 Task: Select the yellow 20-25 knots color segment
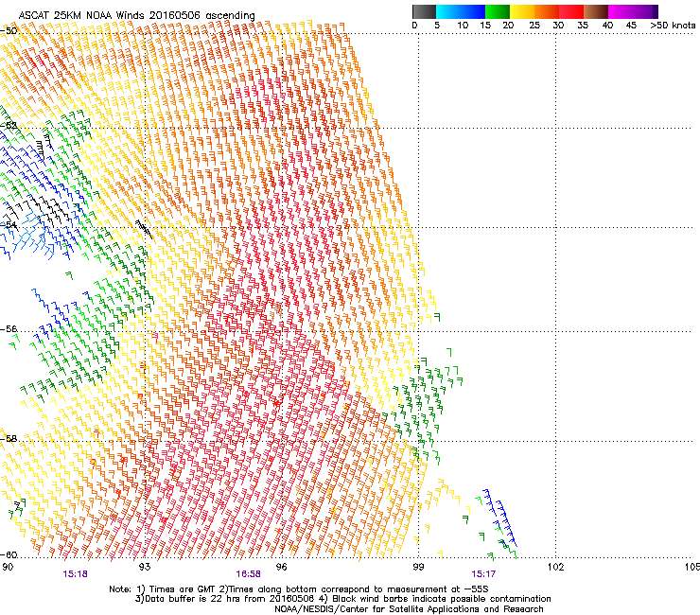click(x=522, y=11)
